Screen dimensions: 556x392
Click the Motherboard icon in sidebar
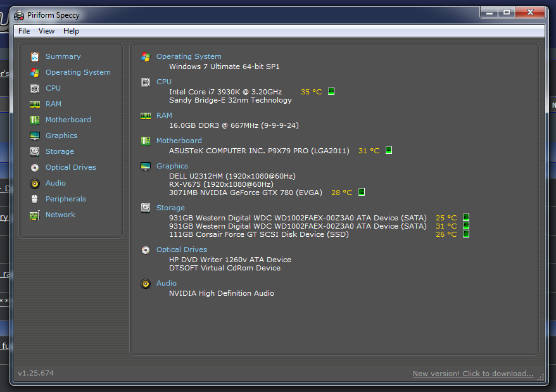coord(35,120)
